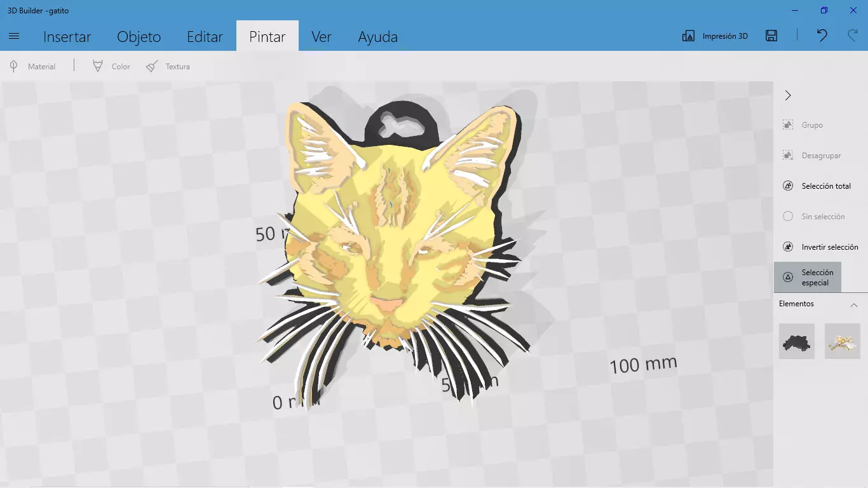
Task: Click the keyring loop on cat model
Action: tap(400, 124)
